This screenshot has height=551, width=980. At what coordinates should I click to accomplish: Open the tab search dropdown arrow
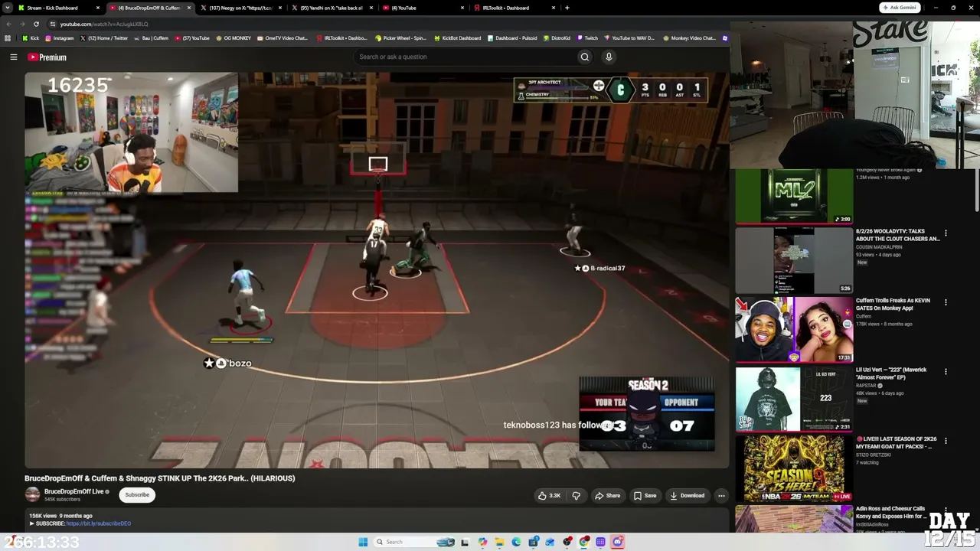point(7,8)
